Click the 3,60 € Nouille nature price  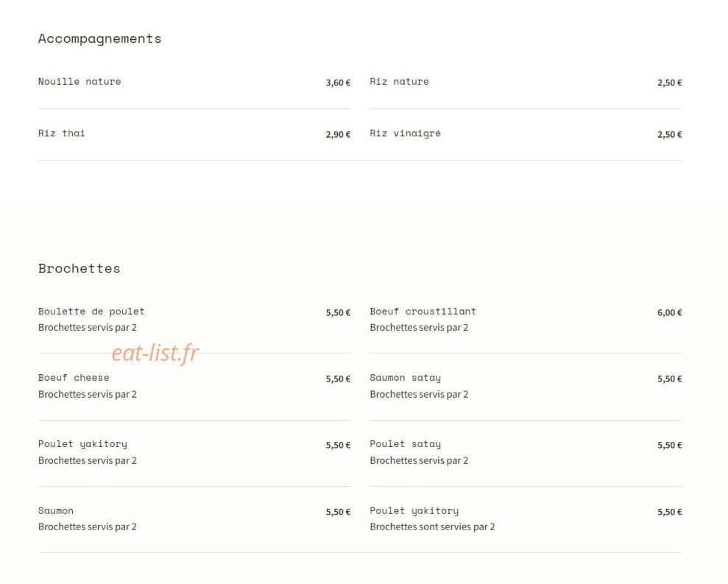tap(338, 82)
